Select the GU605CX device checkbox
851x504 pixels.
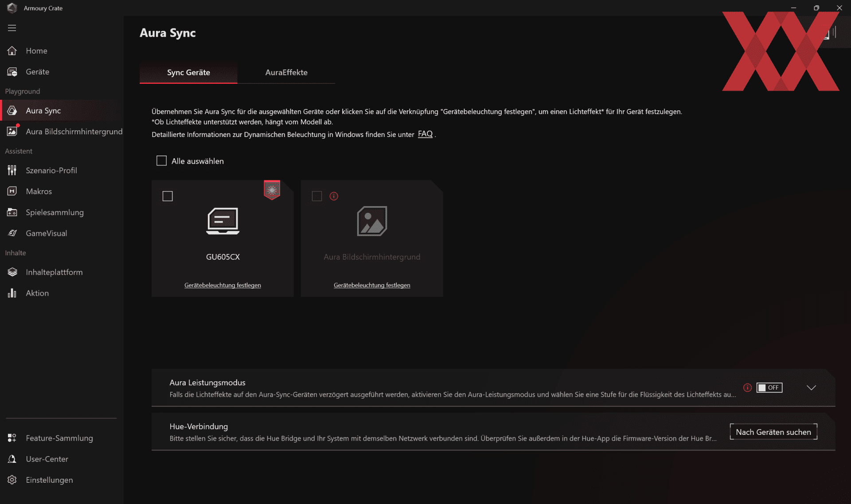click(x=168, y=196)
